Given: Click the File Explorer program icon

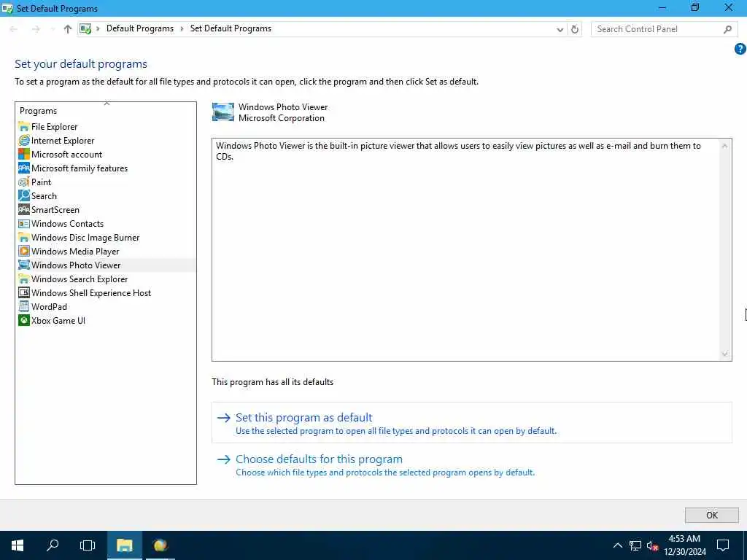Looking at the screenshot, I should [24, 127].
